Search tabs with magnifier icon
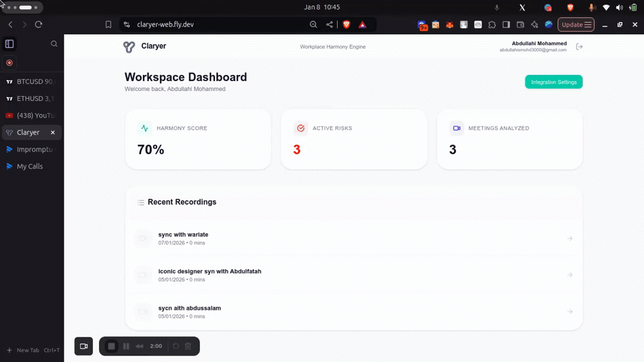The height and width of the screenshot is (362, 644). (x=54, y=44)
